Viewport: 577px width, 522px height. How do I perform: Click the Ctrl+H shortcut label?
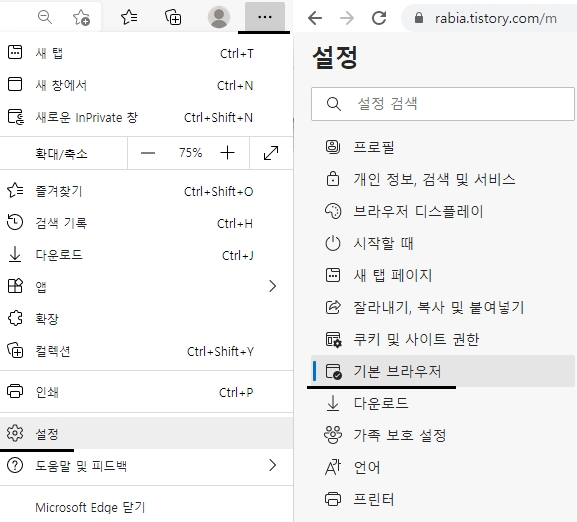[235, 223]
